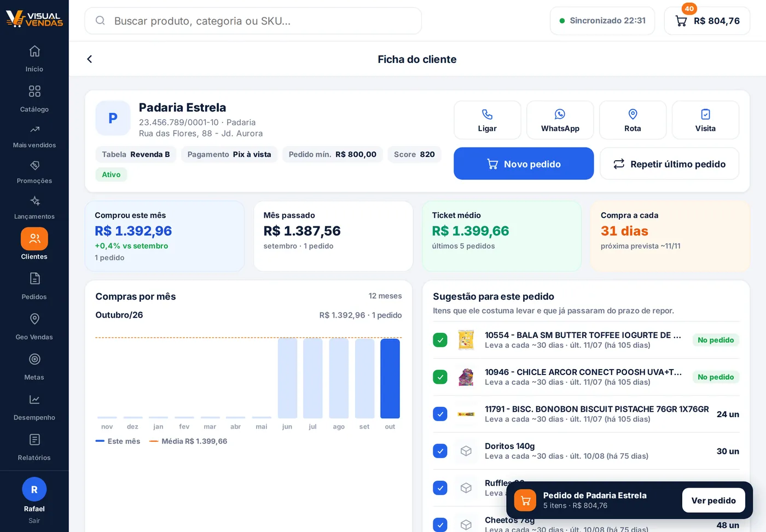This screenshot has height=532, width=766.
Task: Click the Rafael user avatar
Action: point(34,489)
